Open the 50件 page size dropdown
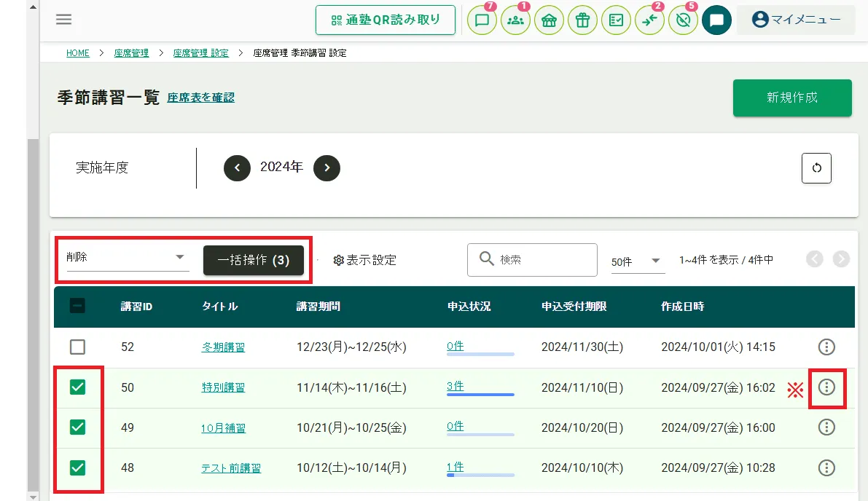 point(637,261)
